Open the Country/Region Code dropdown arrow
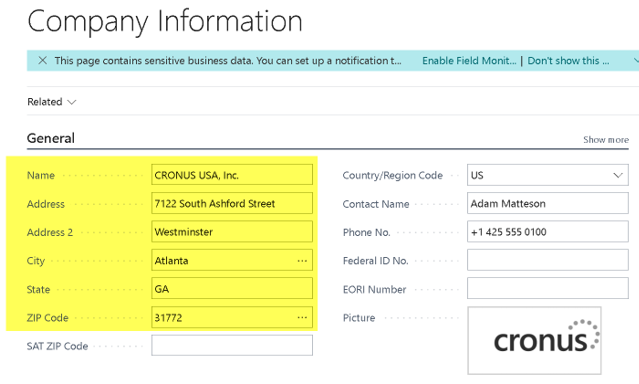639x384 pixels. 618,175
